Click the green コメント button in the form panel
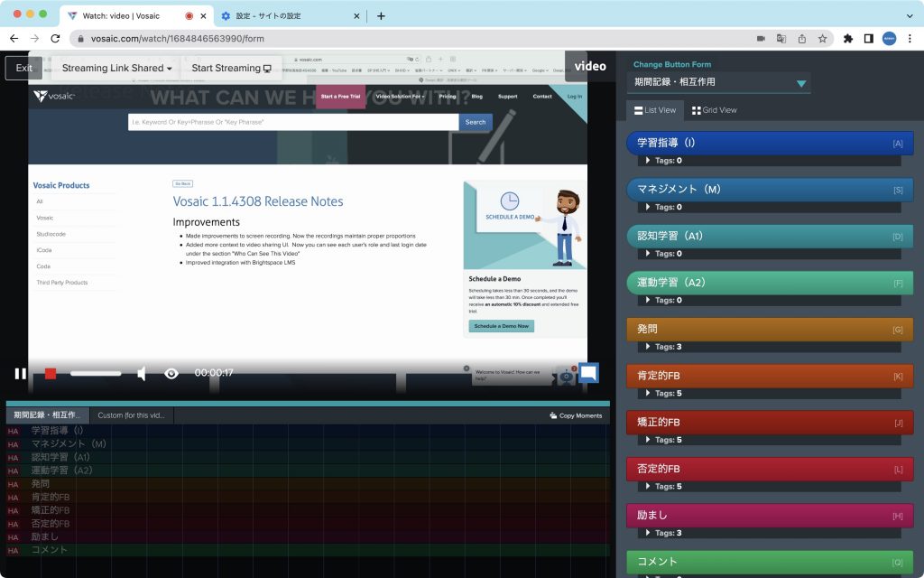Image resolution: width=924 pixels, height=578 pixels. coord(770,562)
